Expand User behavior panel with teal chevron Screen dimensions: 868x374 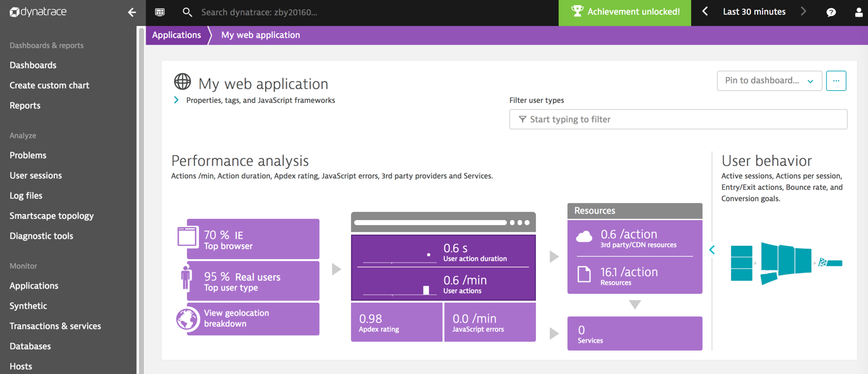coord(712,250)
